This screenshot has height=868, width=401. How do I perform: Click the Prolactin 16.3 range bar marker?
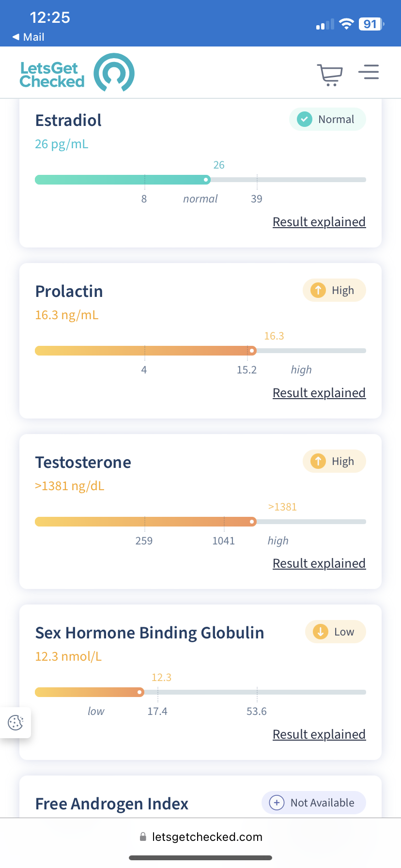(252, 351)
